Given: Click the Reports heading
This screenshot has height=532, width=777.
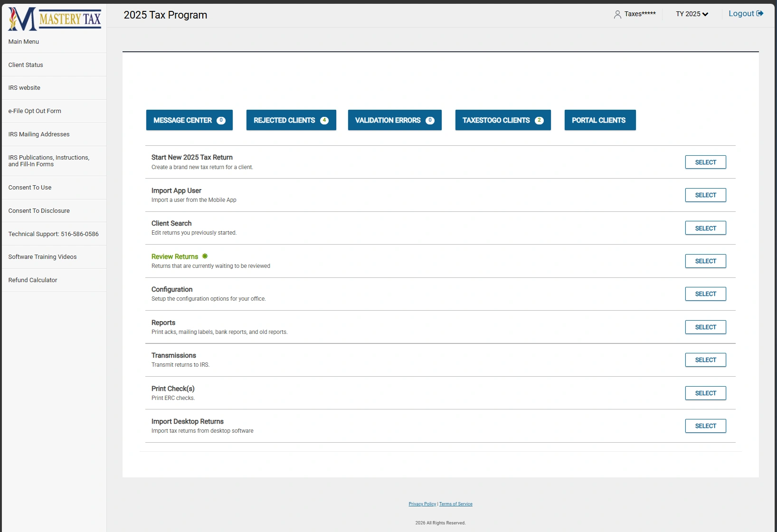Looking at the screenshot, I should (x=163, y=323).
